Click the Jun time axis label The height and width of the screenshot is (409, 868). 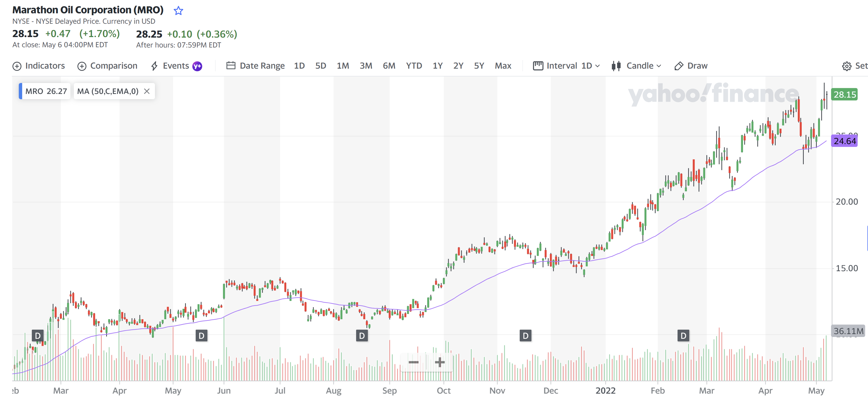click(224, 391)
